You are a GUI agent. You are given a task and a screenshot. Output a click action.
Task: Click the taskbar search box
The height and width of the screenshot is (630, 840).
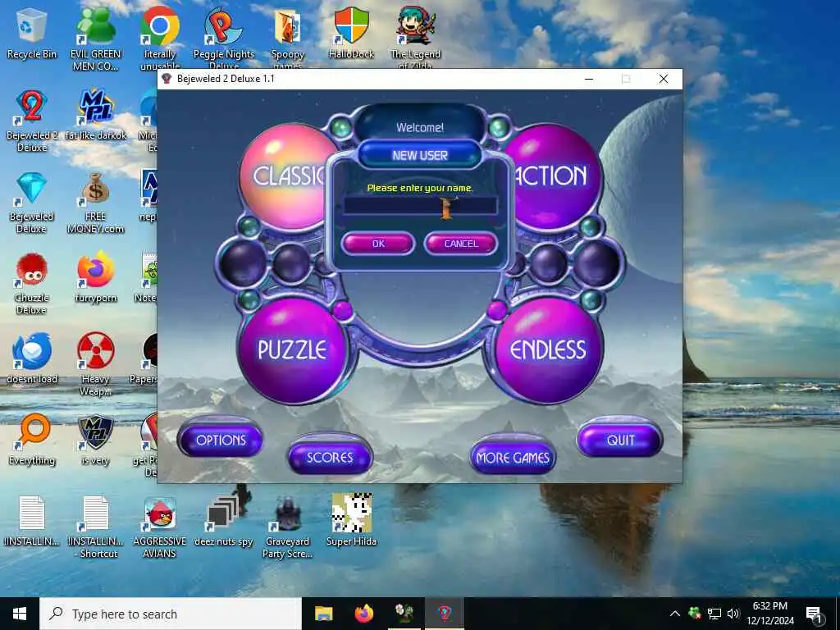[171, 614]
